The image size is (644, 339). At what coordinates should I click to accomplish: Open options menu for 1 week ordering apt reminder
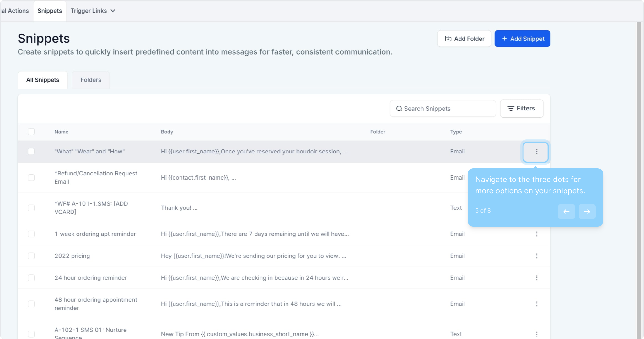coord(536,234)
